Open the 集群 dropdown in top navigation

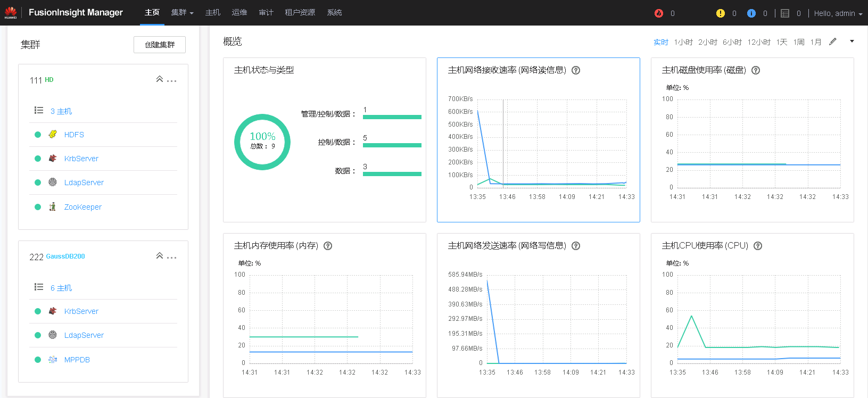182,13
